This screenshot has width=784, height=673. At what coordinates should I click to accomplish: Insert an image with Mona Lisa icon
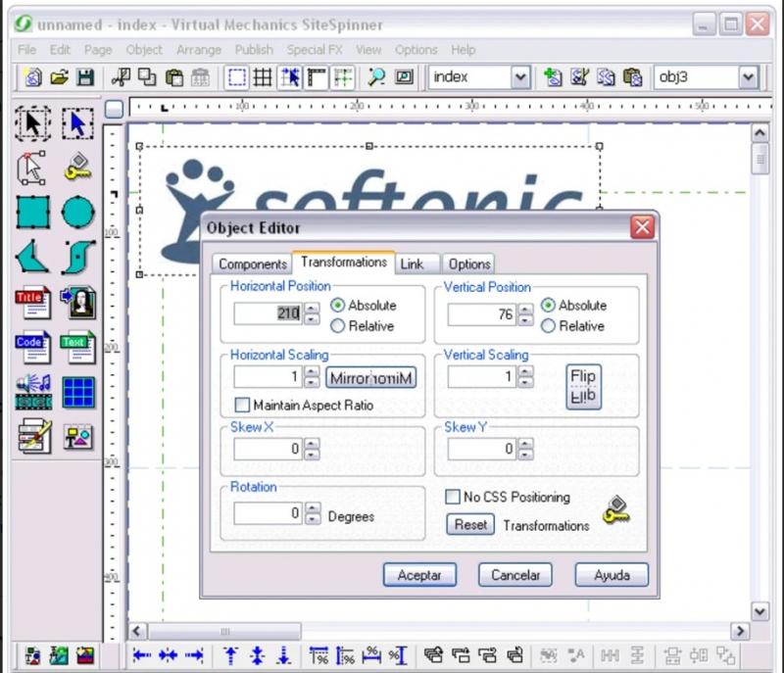[78, 303]
